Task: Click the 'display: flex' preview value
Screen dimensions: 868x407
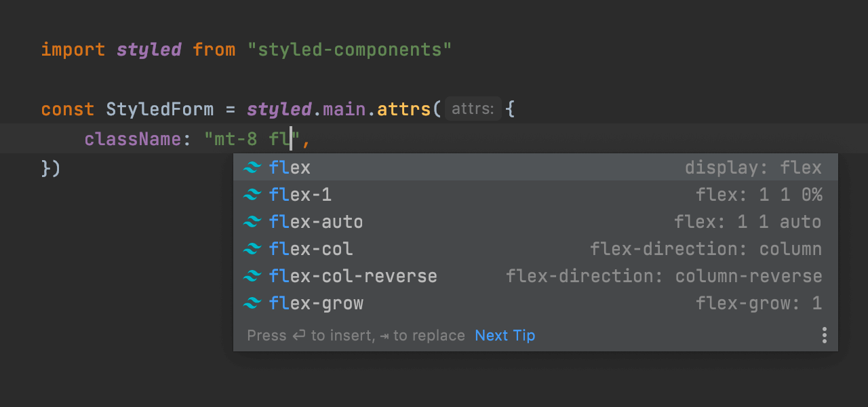Action: pyautogui.click(x=754, y=167)
